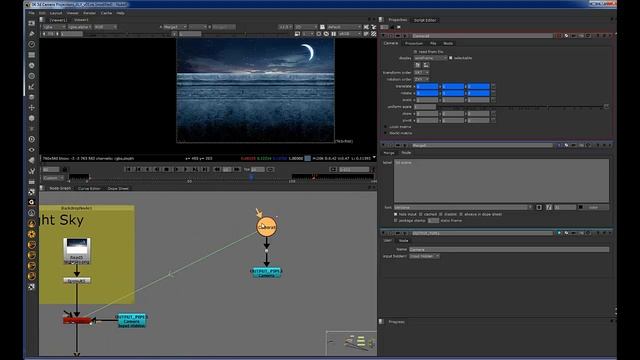
Task: Open the display wireframe dropdown
Action: (431, 58)
